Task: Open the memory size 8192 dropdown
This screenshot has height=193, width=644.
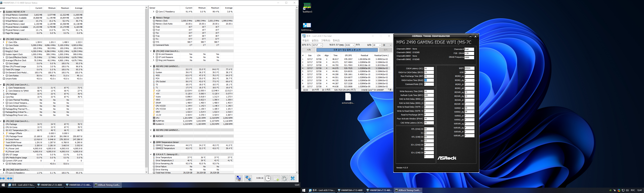Action: [353, 45]
